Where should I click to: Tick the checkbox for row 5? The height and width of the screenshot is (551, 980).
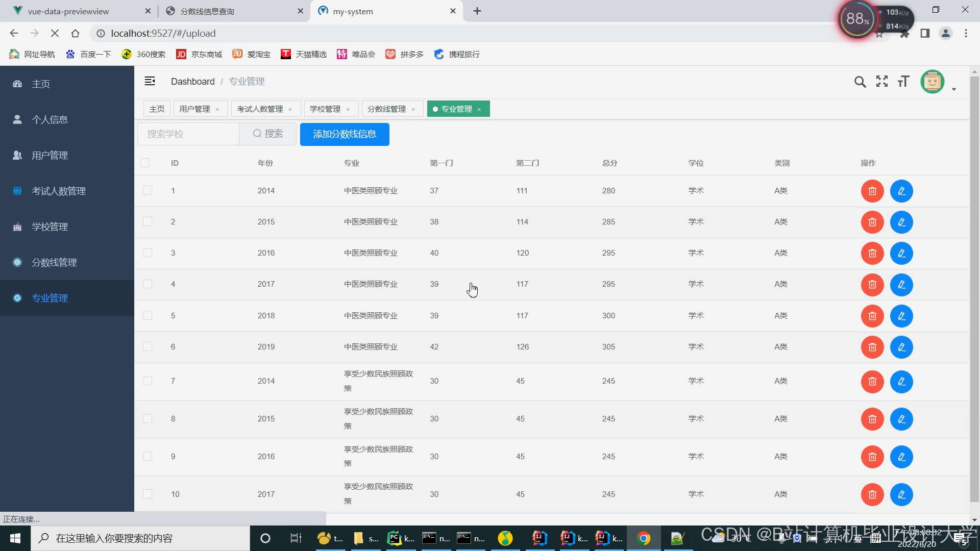click(148, 316)
